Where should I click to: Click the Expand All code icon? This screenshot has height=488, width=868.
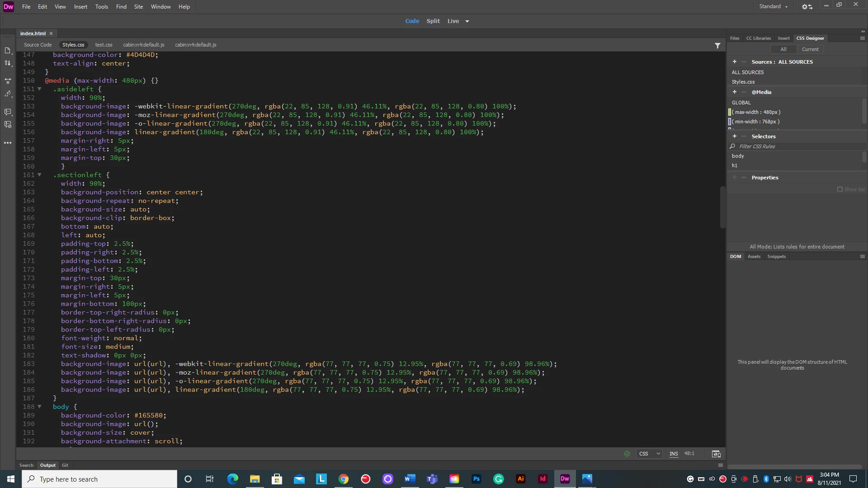point(8,81)
